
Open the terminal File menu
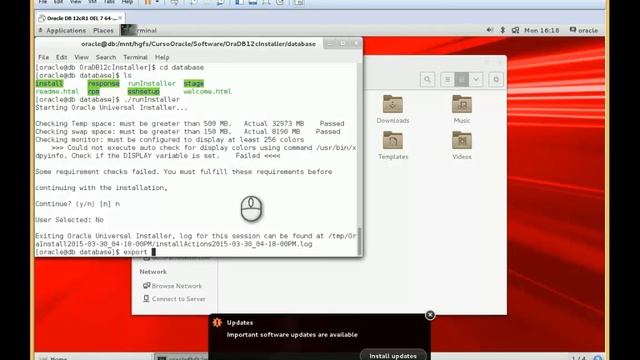pyautogui.click(x=43, y=57)
